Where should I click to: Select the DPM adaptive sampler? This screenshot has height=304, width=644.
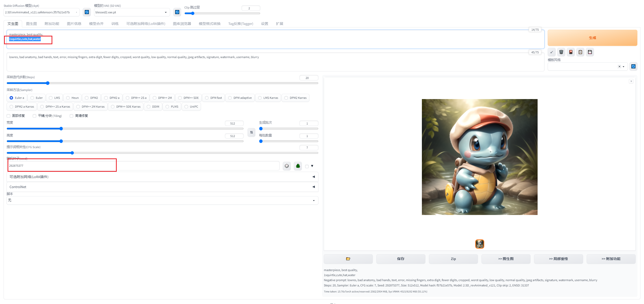[x=240, y=98]
